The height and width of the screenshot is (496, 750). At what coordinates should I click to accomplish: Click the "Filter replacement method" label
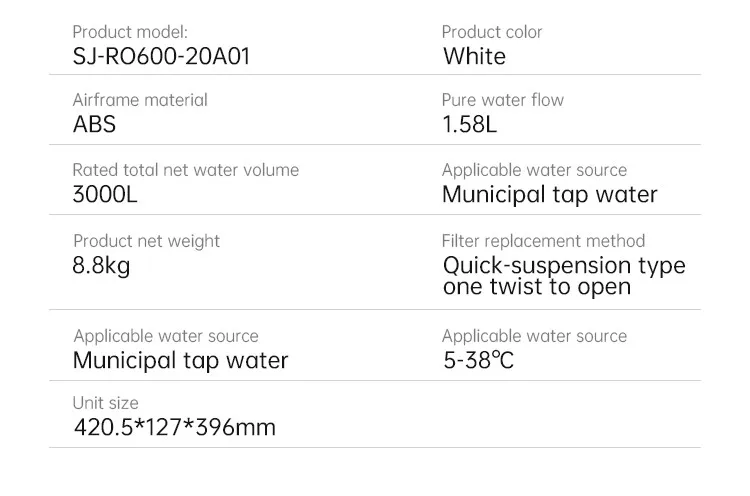pyautogui.click(x=543, y=241)
